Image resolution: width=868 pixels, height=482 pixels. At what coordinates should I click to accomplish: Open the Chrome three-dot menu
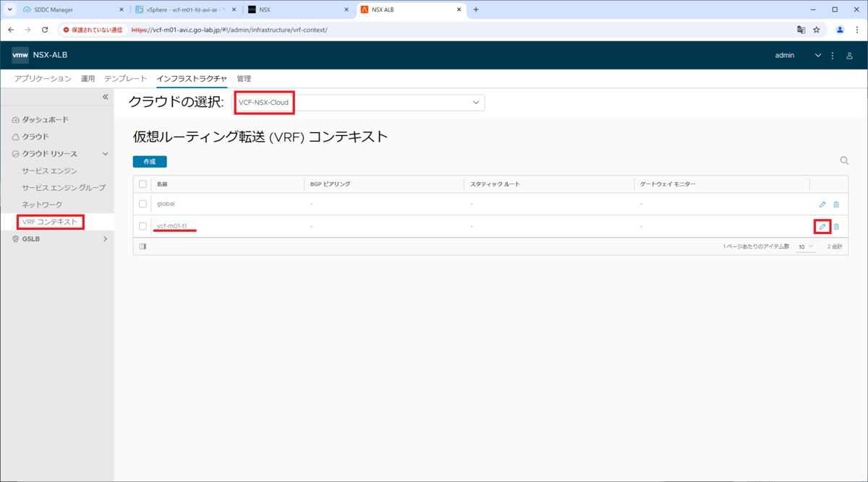pos(856,30)
